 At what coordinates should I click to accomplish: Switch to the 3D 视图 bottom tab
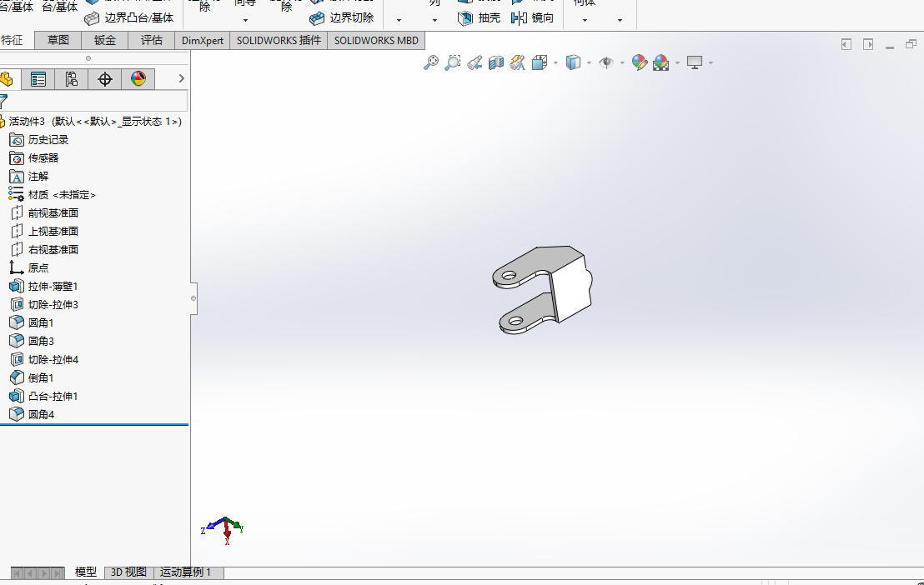tap(128, 572)
